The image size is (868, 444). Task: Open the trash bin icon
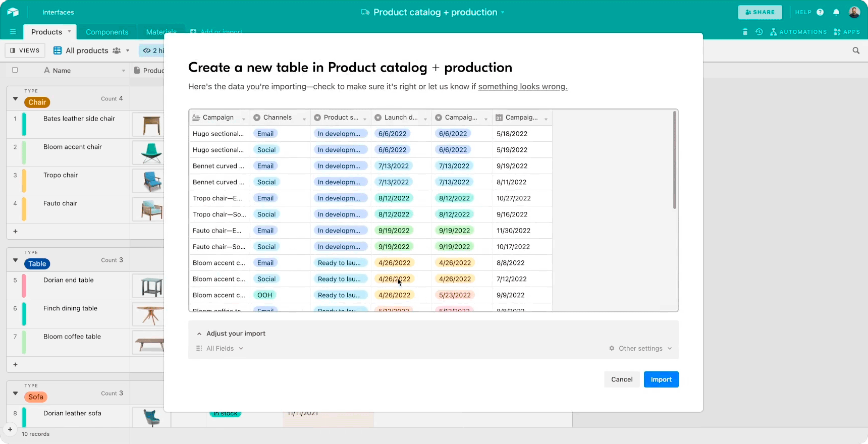pos(745,32)
